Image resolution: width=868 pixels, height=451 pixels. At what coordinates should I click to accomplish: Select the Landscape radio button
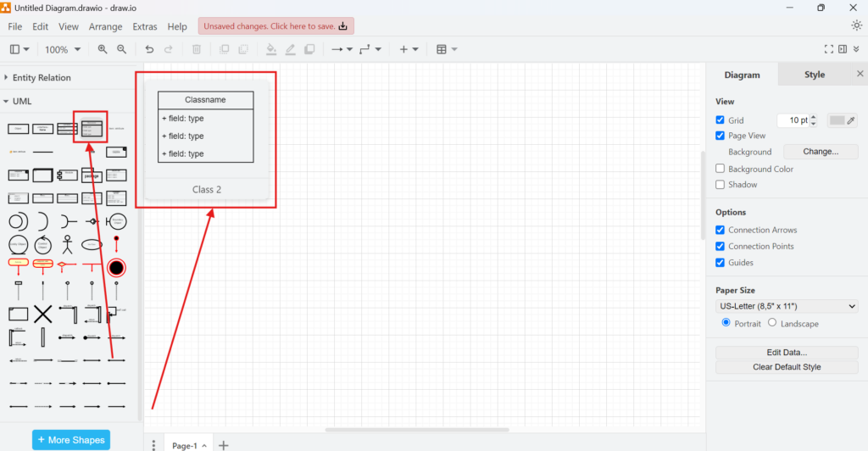(772, 323)
